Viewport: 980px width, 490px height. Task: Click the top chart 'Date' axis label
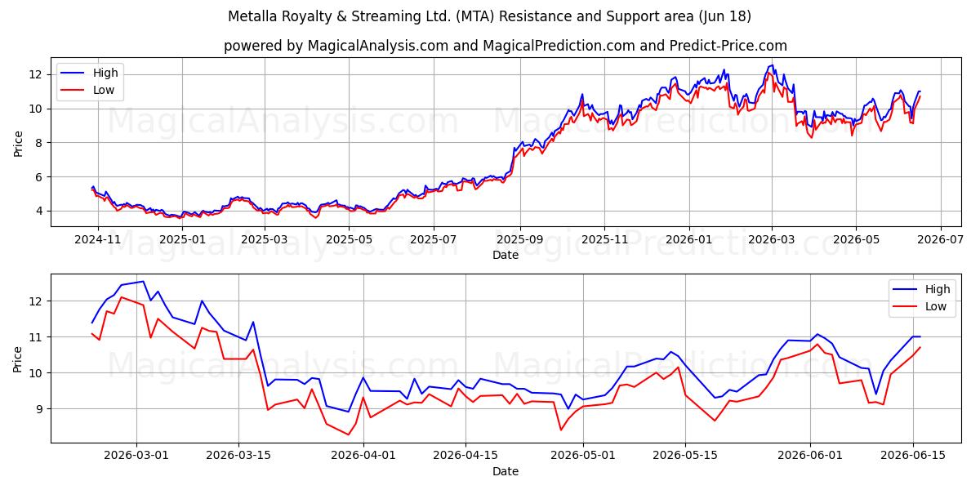click(x=506, y=255)
